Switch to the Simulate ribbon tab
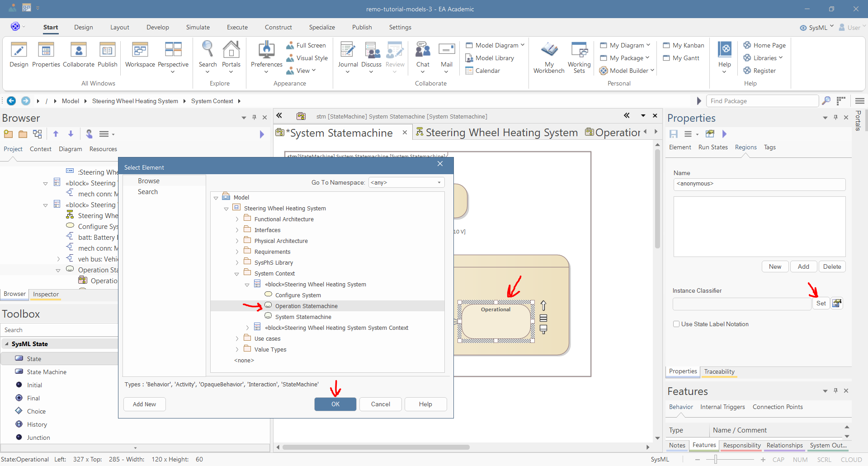The width and height of the screenshot is (868, 466). (198, 27)
